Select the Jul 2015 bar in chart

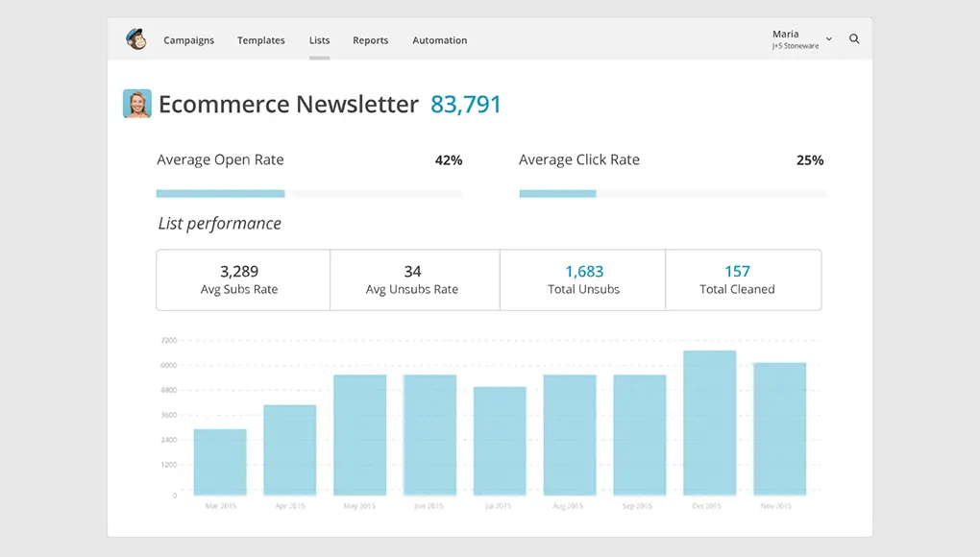point(500,441)
